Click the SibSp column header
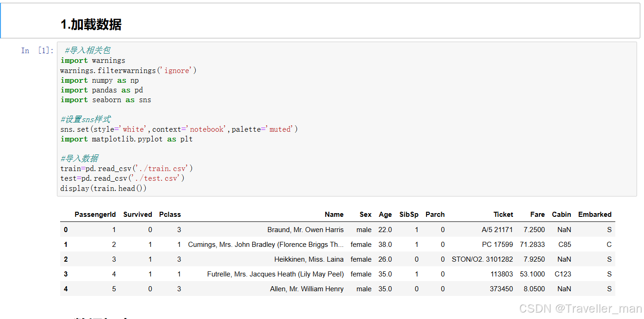The image size is (644, 319). (409, 215)
